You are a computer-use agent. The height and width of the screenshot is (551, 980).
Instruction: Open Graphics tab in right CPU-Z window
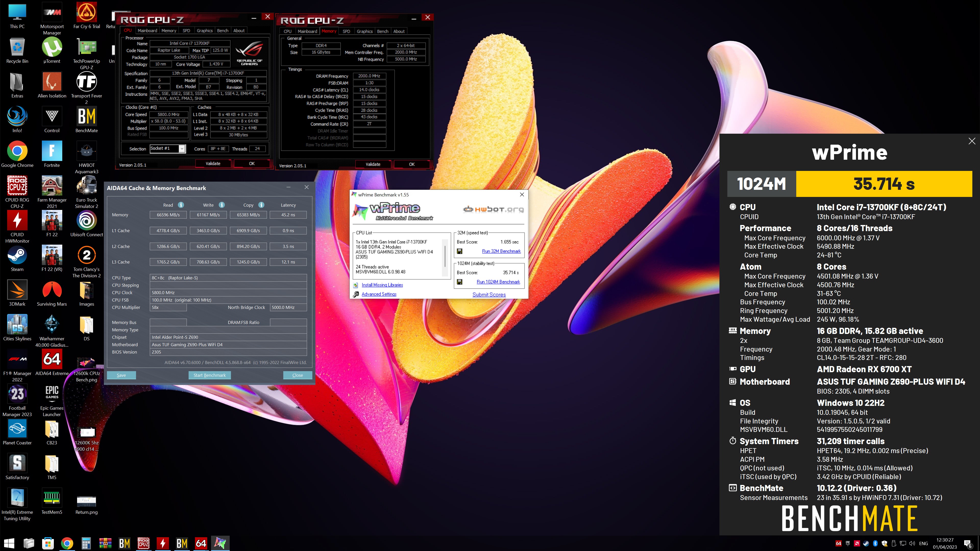(364, 32)
